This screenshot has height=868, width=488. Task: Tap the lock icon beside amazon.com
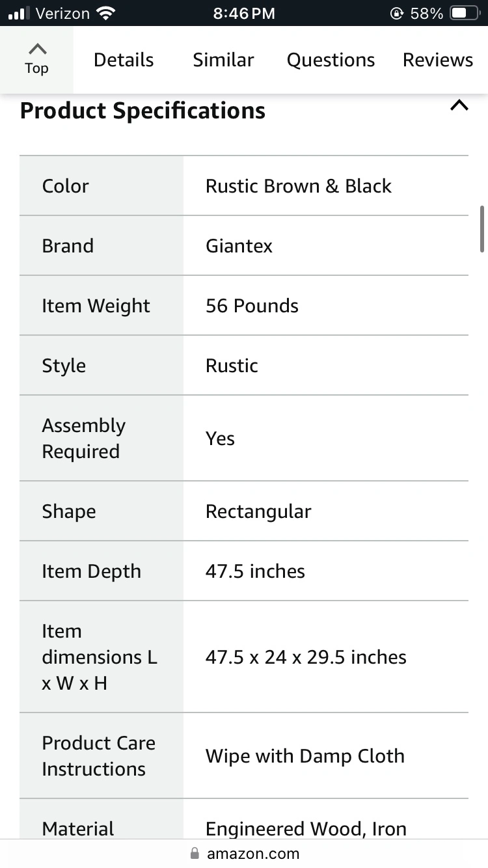coord(194,853)
